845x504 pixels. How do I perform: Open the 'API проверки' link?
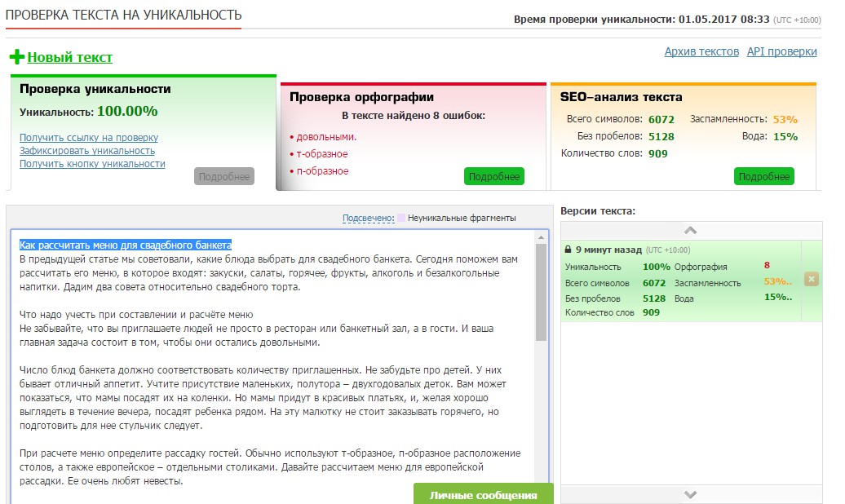(781, 51)
